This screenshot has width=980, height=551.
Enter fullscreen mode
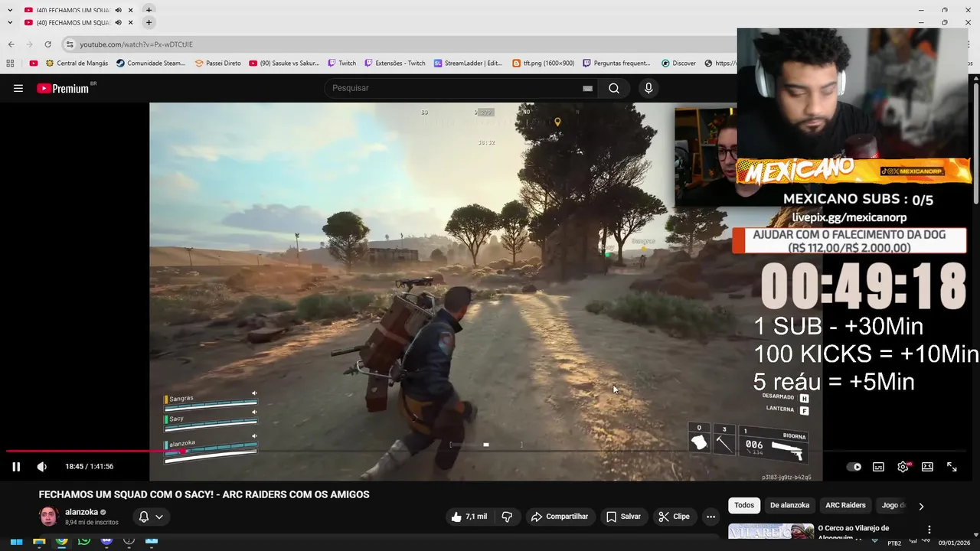coord(952,467)
